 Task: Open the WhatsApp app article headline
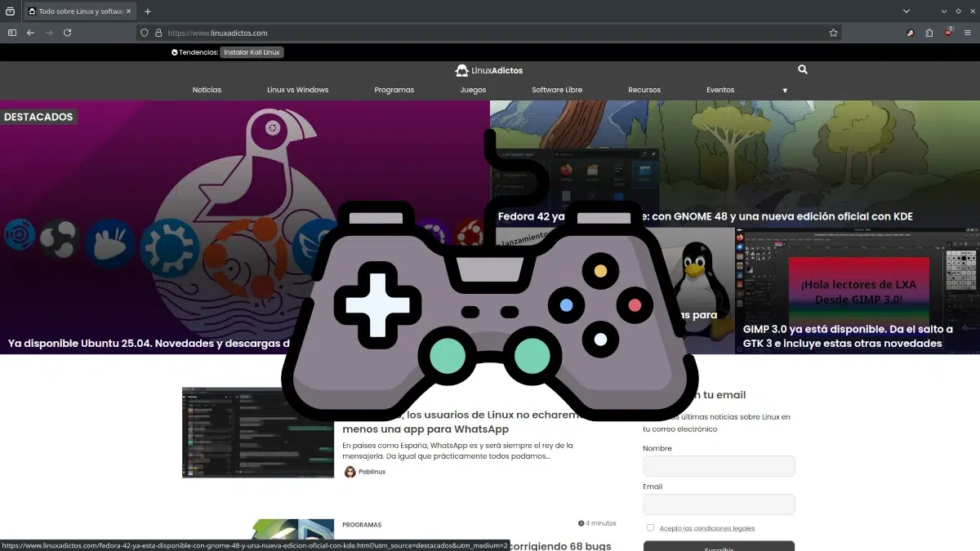coord(461,422)
